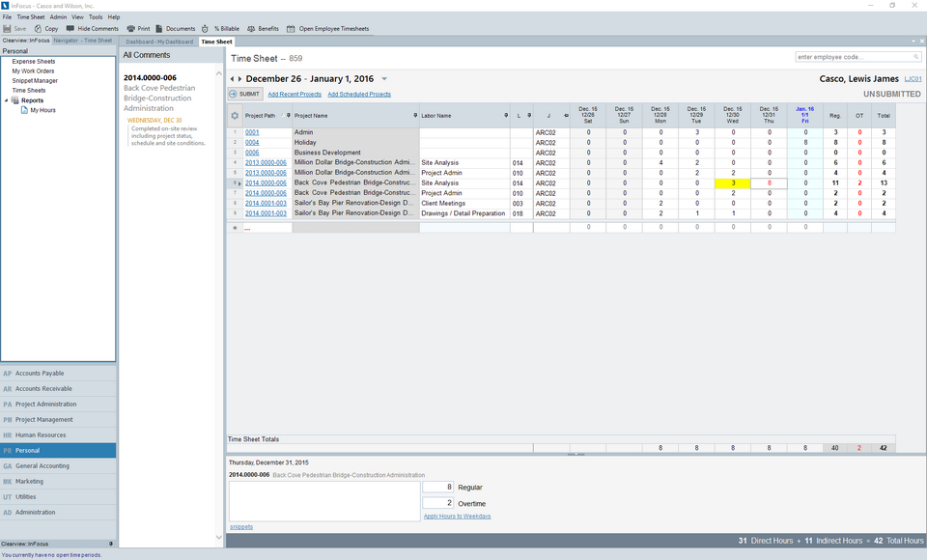This screenshot has width=927, height=560.
Task: Go to previous week arrow
Action: click(x=233, y=78)
